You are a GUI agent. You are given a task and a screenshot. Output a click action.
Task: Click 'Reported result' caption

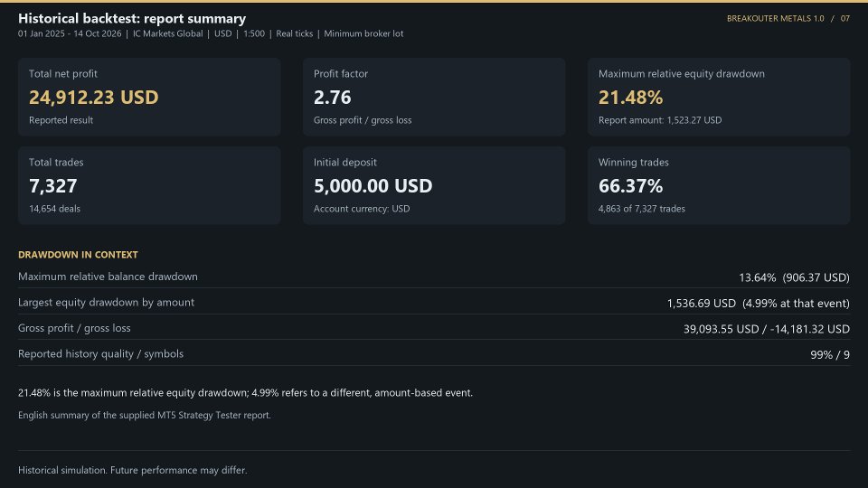point(61,120)
